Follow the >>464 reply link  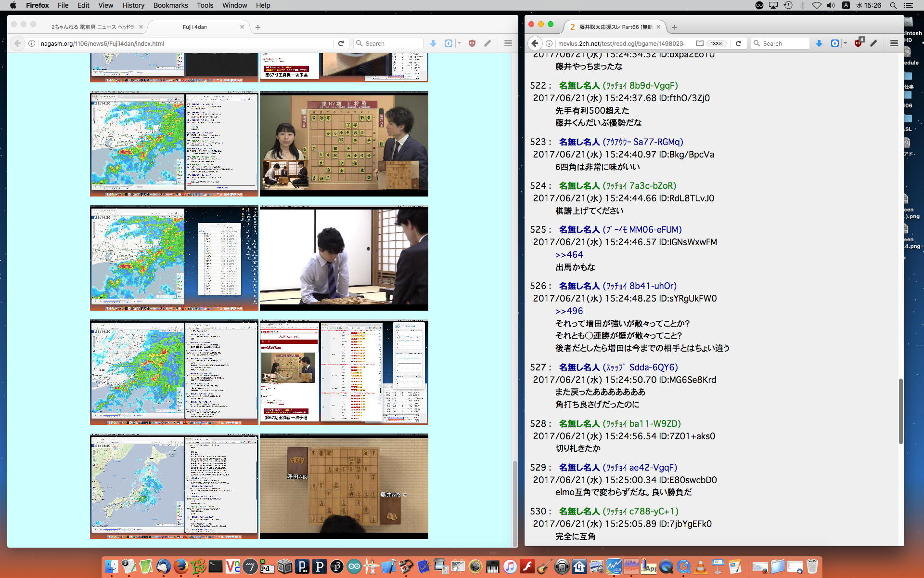tap(569, 255)
